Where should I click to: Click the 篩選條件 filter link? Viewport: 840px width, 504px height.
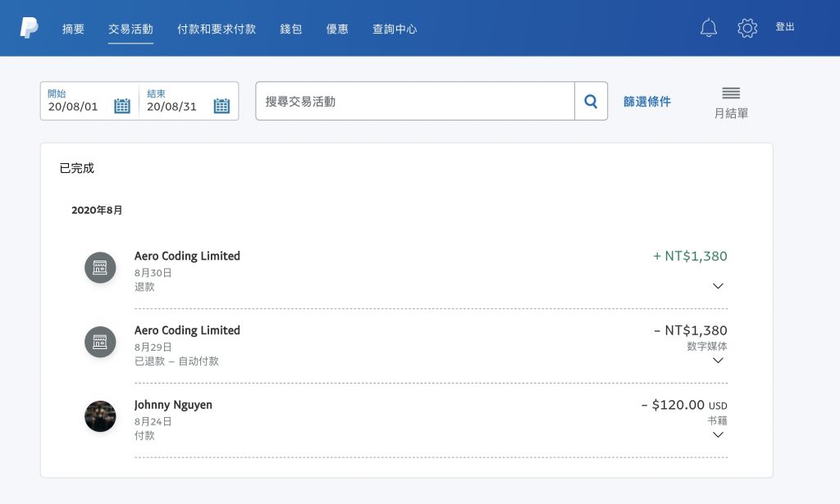tap(646, 102)
